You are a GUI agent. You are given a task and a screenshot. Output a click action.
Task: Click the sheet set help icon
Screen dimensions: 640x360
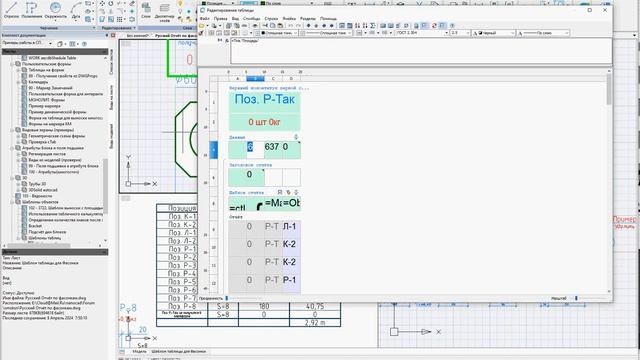[x=84, y=44]
